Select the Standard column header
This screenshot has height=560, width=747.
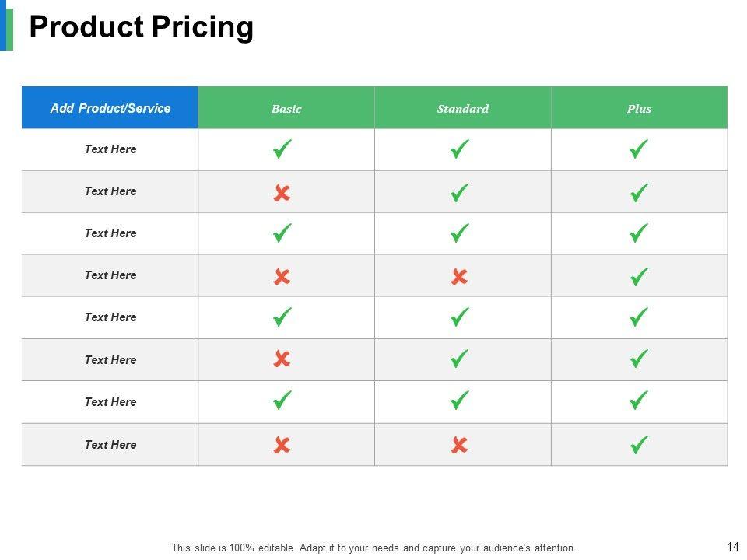click(x=463, y=109)
